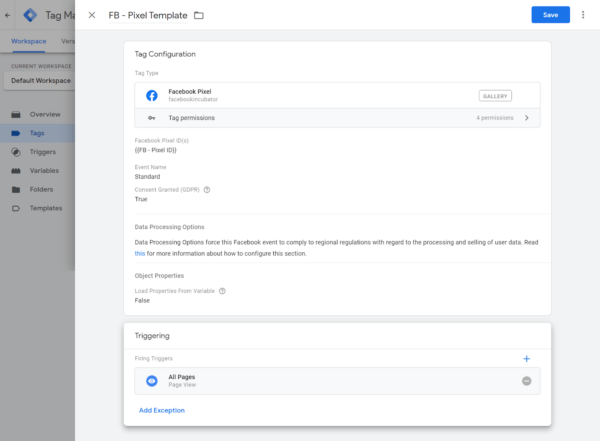Viewport: 600px width, 441px height.
Task: Add a firing trigger with the plus icon
Action: pyautogui.click(x=527, y=359)
